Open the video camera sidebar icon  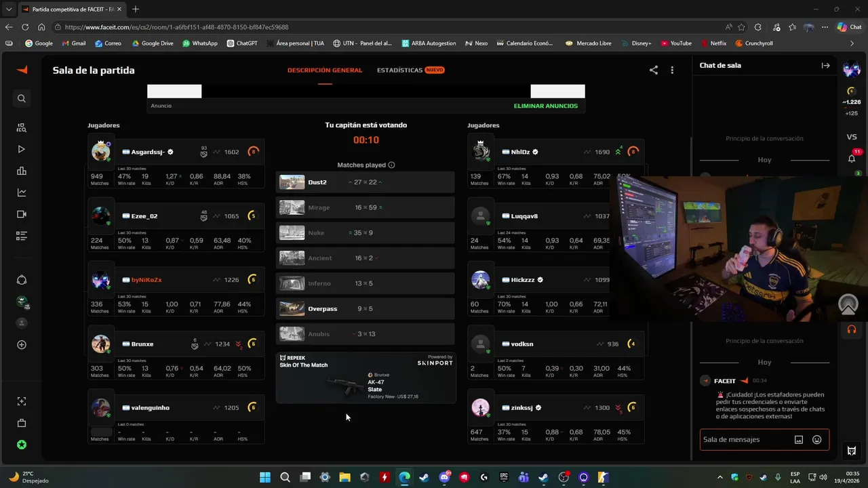coord(22,214)
